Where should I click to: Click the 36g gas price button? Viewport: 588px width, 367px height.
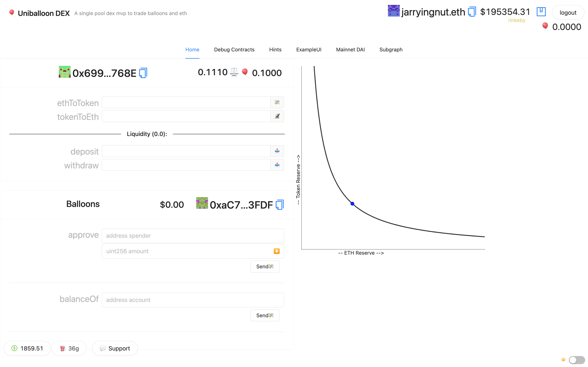pyautogui.click(x=69, y=348)
